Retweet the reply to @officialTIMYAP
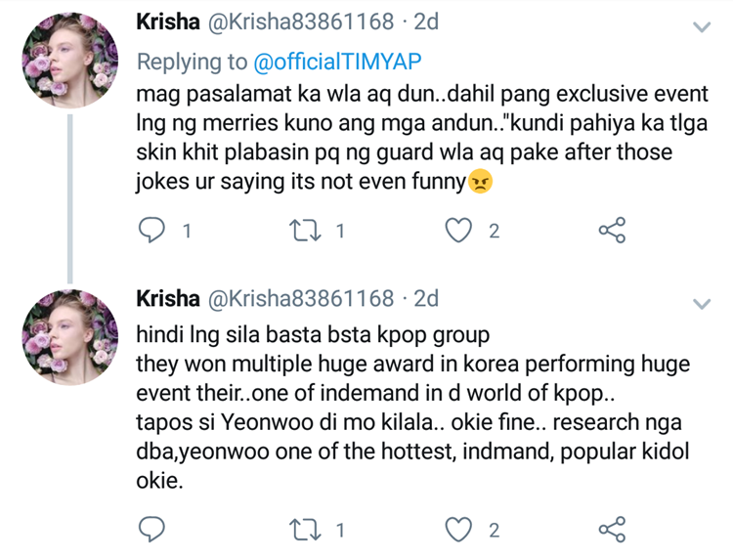 pyautogui.click(x=304, y=231)
